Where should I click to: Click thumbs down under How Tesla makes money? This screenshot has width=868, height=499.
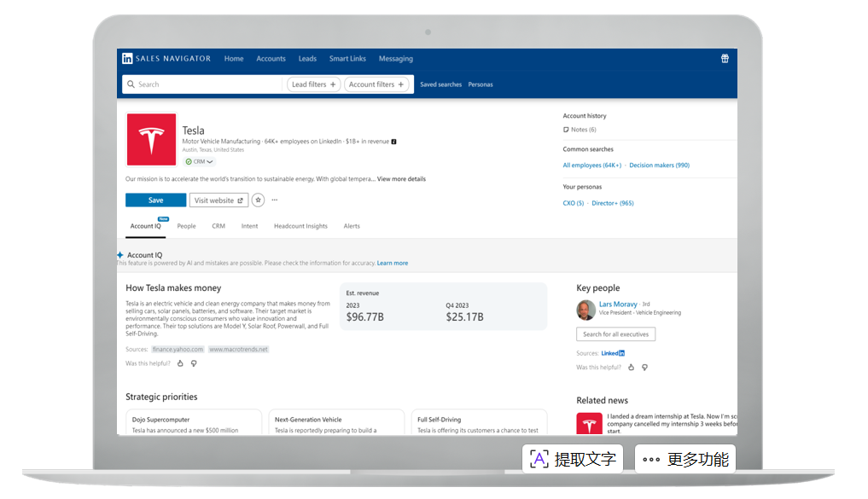194,363
